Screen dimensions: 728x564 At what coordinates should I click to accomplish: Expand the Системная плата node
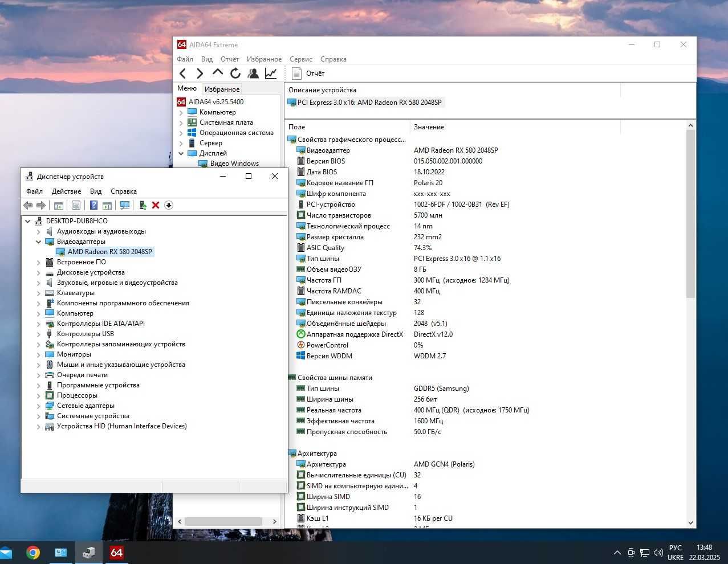(x=181, y=123)
